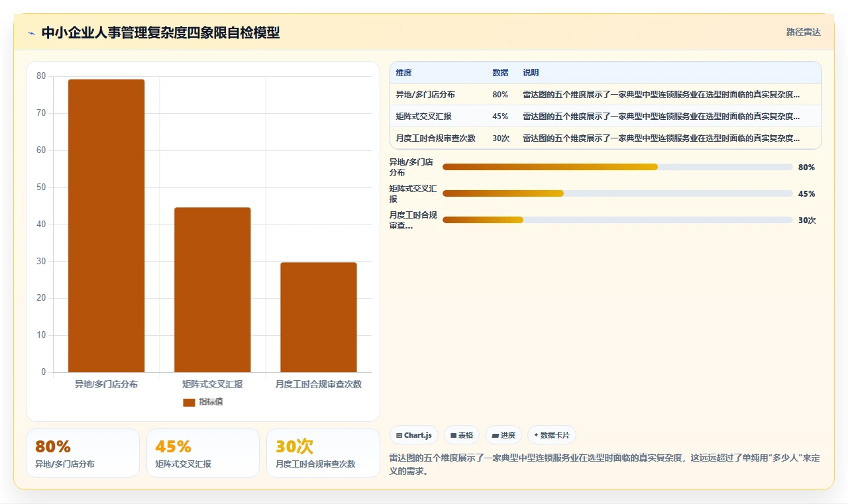Click the 数据卡片 tag chip
The width and height of the screenshot is (848, 504).
click(x=552, y=435)
